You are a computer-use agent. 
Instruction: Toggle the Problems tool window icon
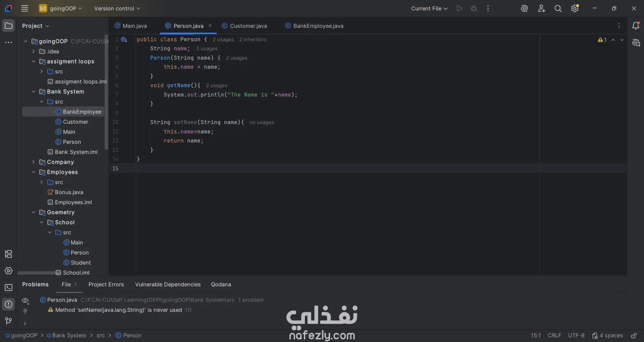click(8, 304)
